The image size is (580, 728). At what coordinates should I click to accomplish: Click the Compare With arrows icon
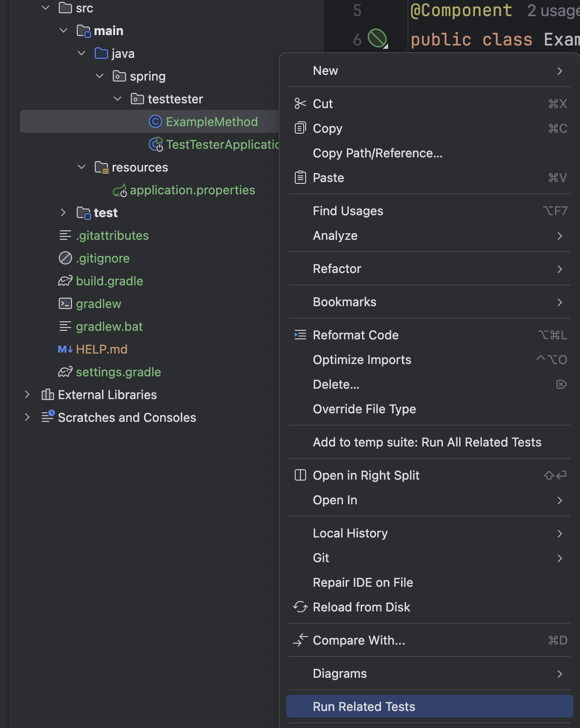click(300, 640)
